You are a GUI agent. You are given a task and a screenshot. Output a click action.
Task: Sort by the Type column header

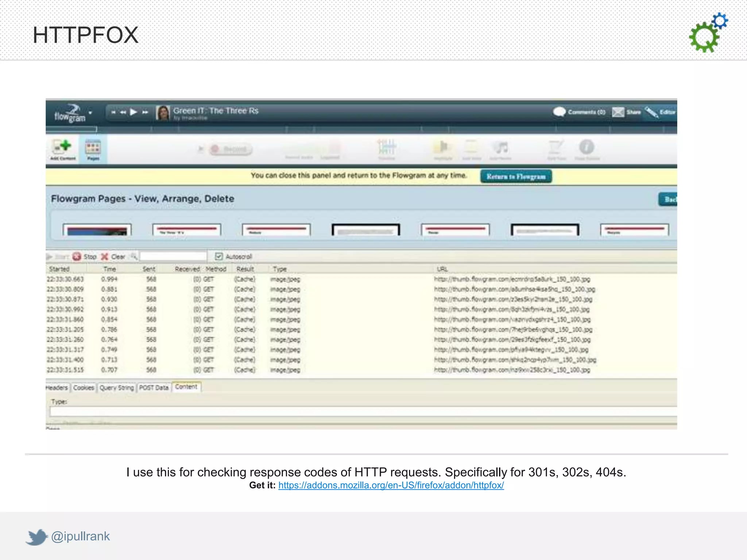pos(280,269)
